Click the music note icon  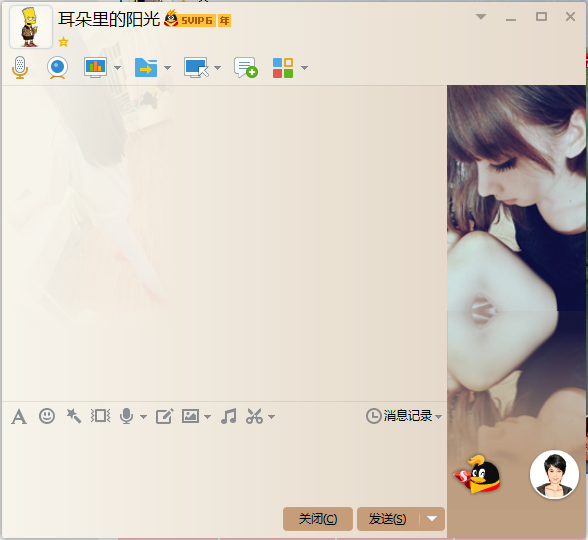click(229, 416)
